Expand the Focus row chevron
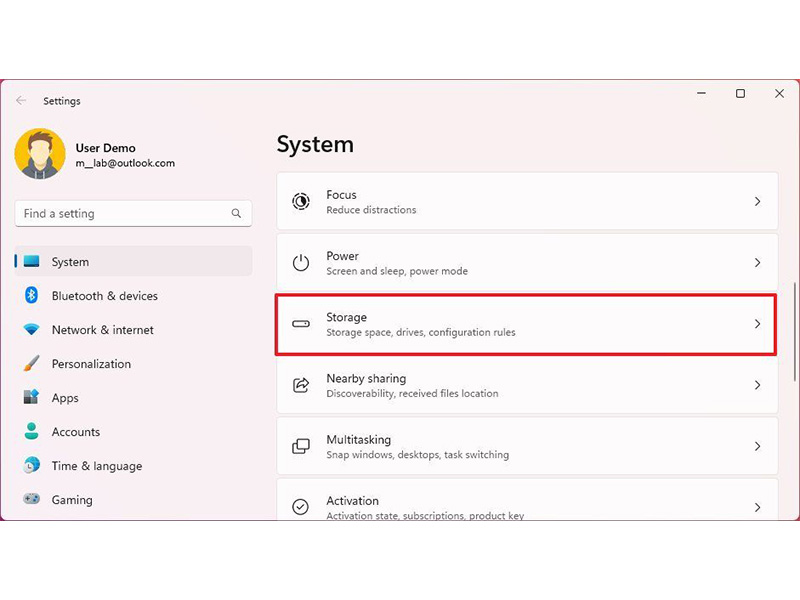The height and width of the screenshot is (600, 800). 758,202
